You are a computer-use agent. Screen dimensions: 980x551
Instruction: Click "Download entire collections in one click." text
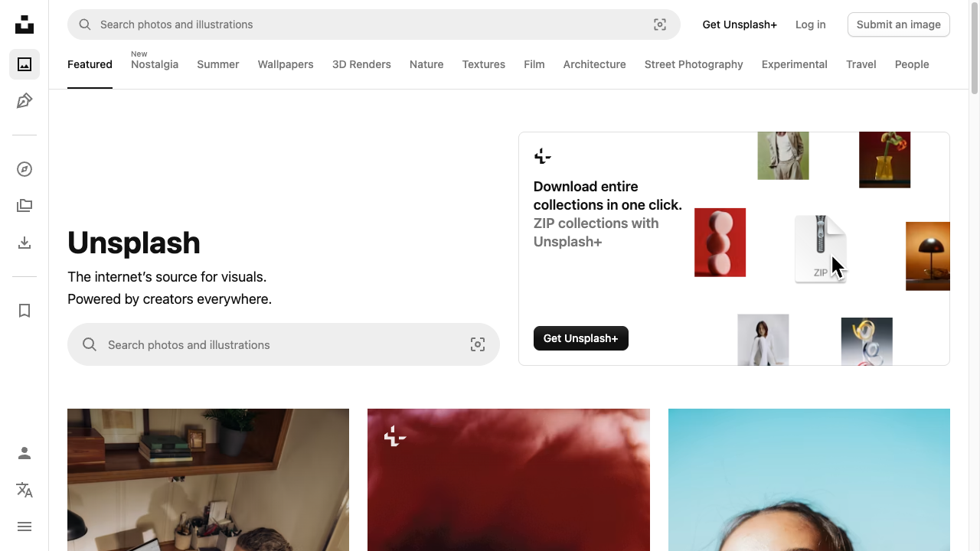pyautogui.click(x=608, y=196)
